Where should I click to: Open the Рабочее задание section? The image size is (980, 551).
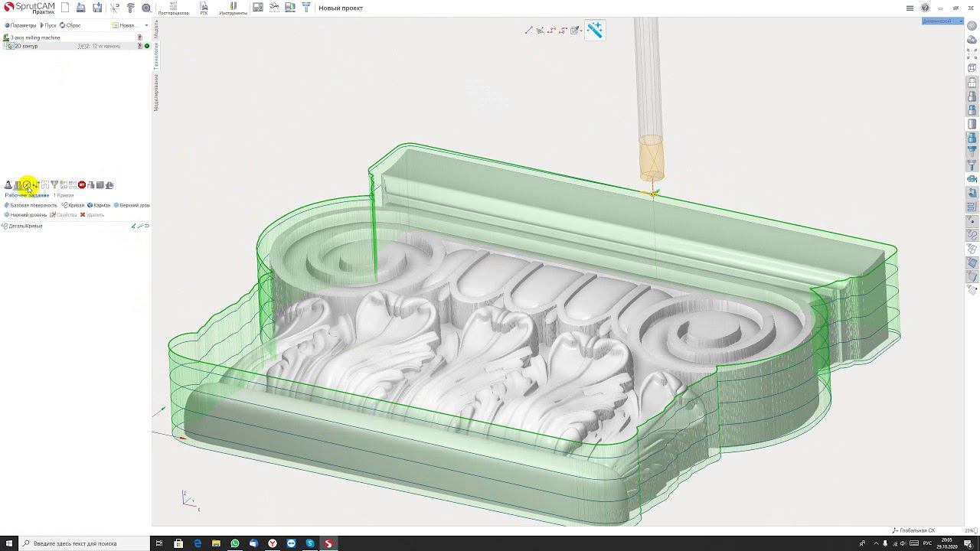pos(27,195)
